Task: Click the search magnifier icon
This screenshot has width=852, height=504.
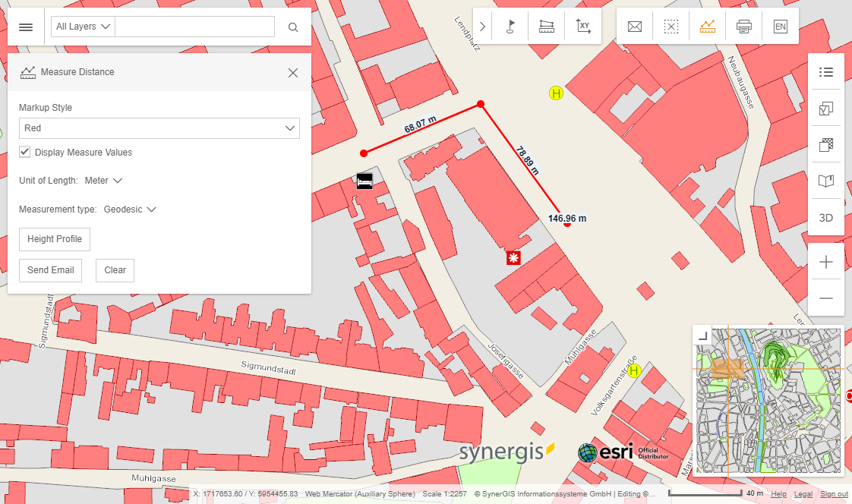Action: 293,27
